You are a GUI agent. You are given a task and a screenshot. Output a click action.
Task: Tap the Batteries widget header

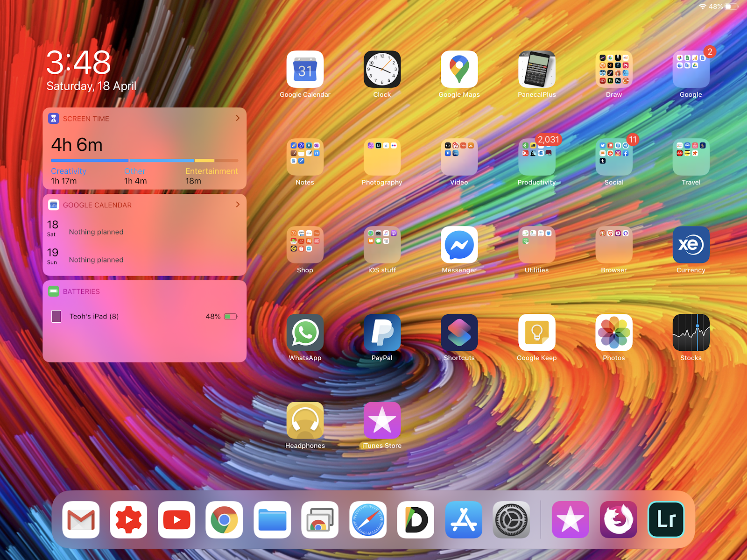(x=144, y=291)
